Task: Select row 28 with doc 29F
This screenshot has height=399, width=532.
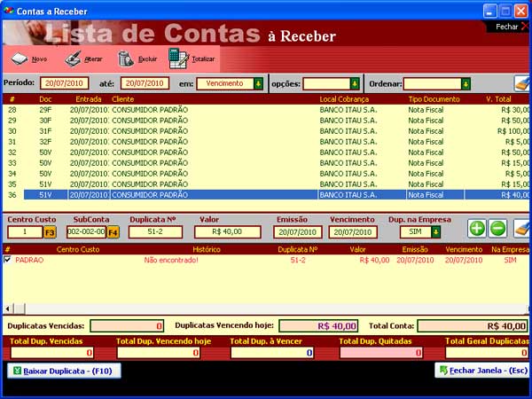Action: 266,110
